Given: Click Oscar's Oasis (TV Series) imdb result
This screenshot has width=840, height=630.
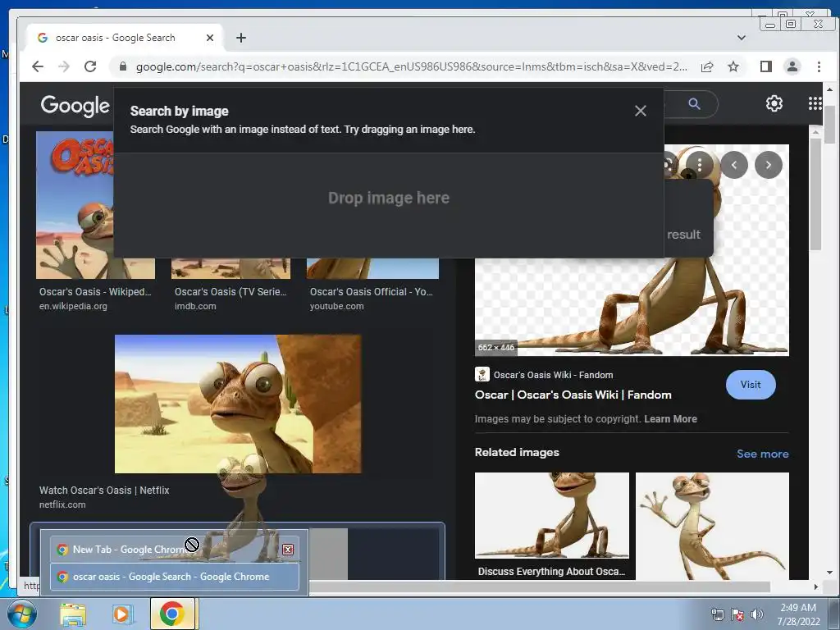Looking at the screenshot, I should coord(231,292).
